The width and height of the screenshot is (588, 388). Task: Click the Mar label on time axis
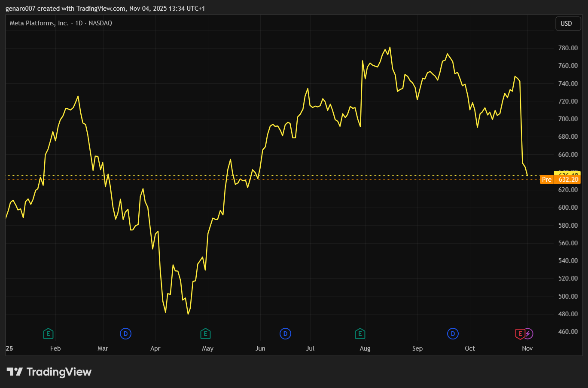coord(103,348)
